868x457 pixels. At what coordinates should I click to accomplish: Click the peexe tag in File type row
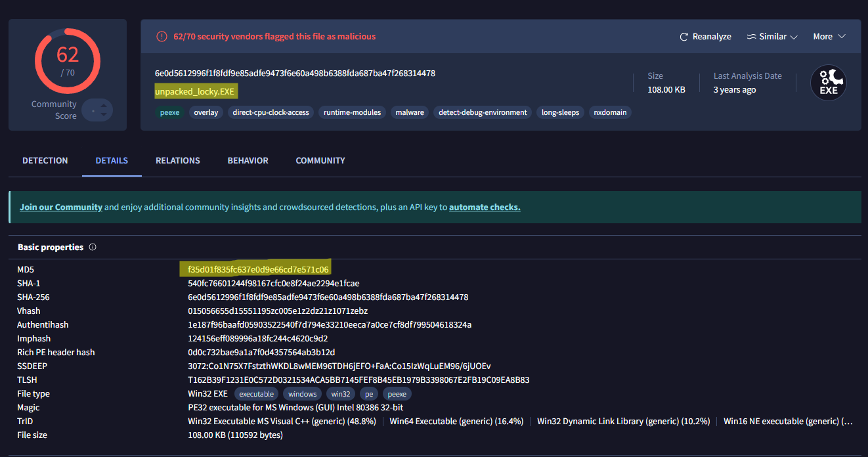tap(397, 394)
